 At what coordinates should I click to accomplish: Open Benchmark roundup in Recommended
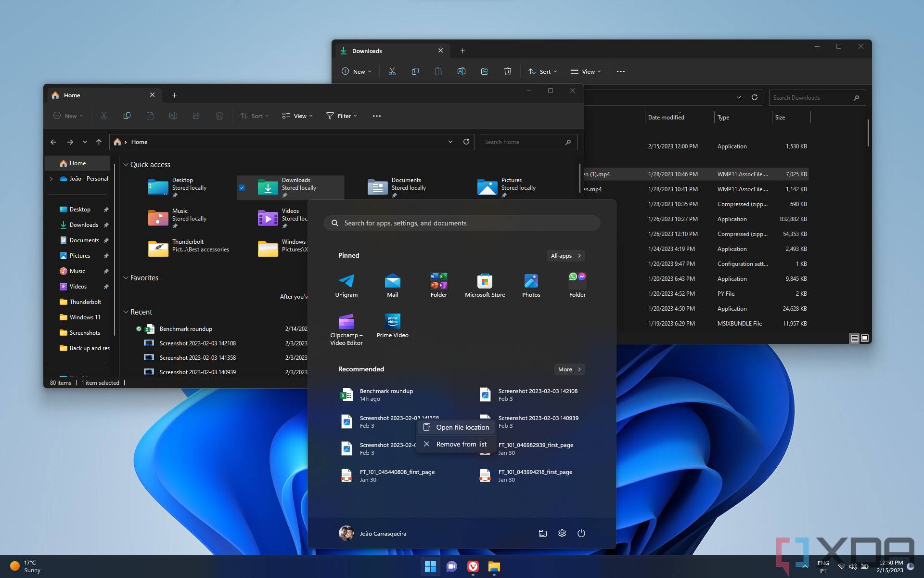coord(393,395)
